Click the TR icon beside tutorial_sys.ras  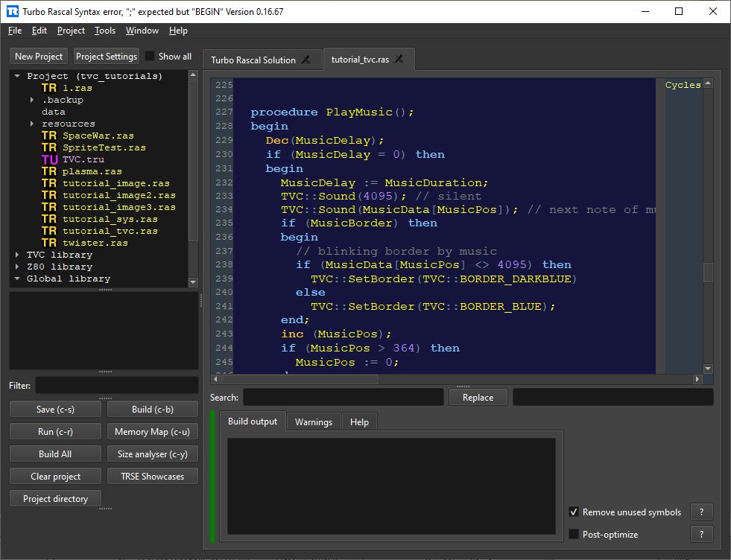coord(49,219)
